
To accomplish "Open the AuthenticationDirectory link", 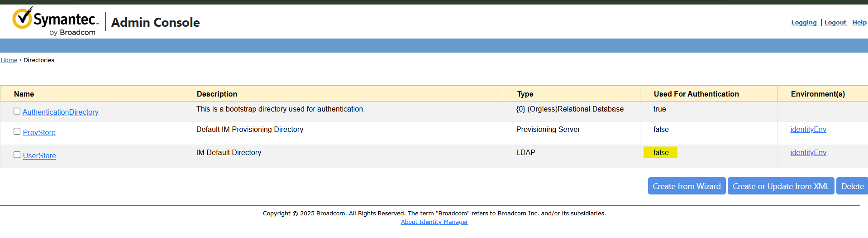I will pos(61,112).
